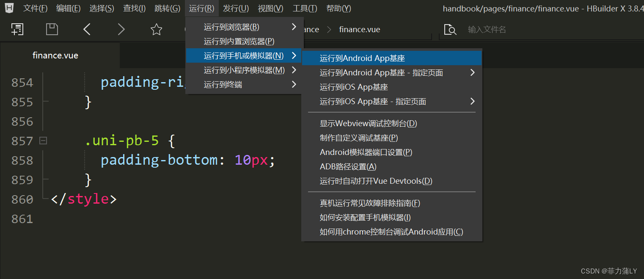Choose 运行到iOS App基座

tap(392, 87)
